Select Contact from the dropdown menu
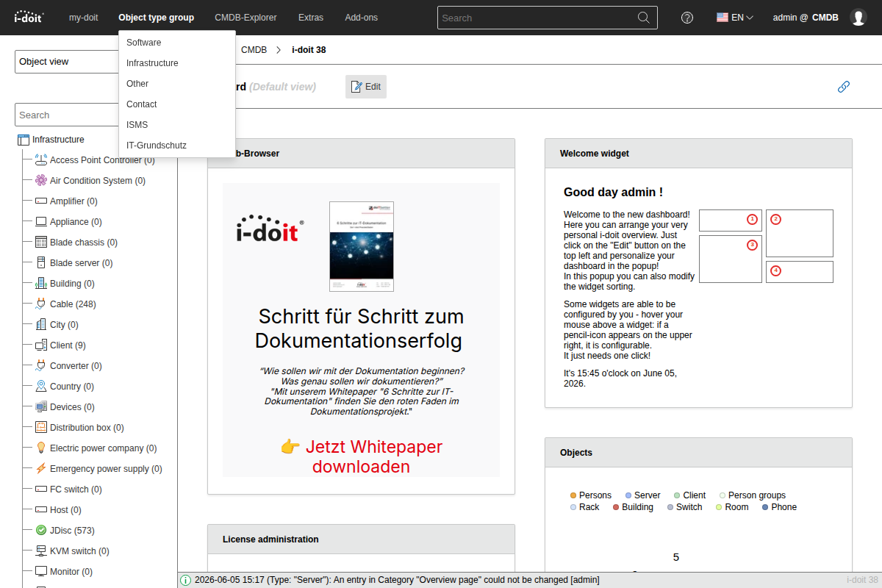 click(176, 104)
